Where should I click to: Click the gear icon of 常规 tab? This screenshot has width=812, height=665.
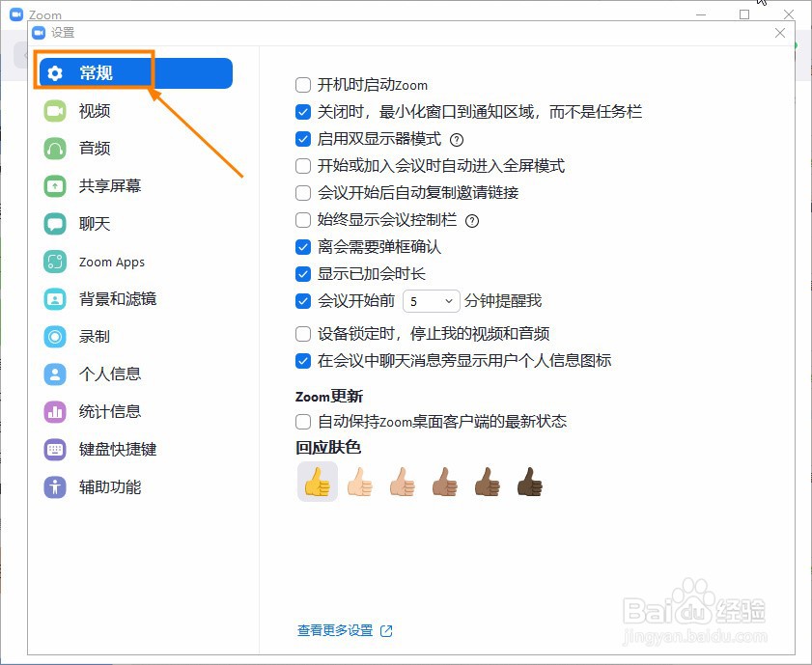(55, 73)
